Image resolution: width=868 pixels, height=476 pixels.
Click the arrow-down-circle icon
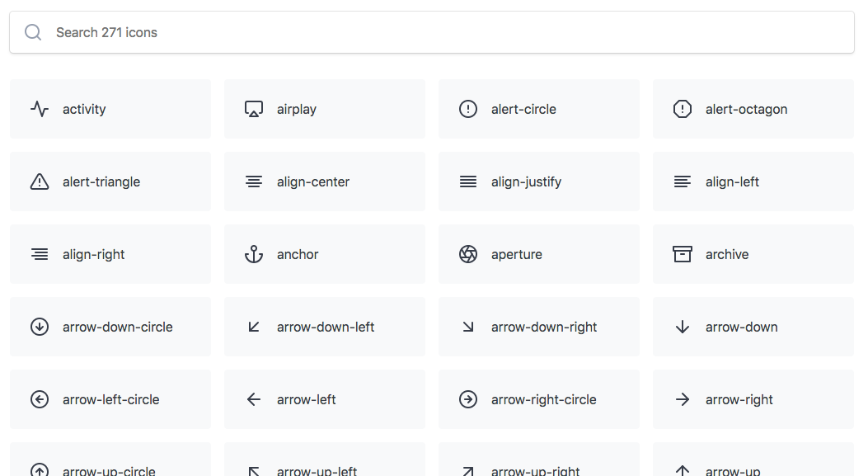(x=40, y=327)
